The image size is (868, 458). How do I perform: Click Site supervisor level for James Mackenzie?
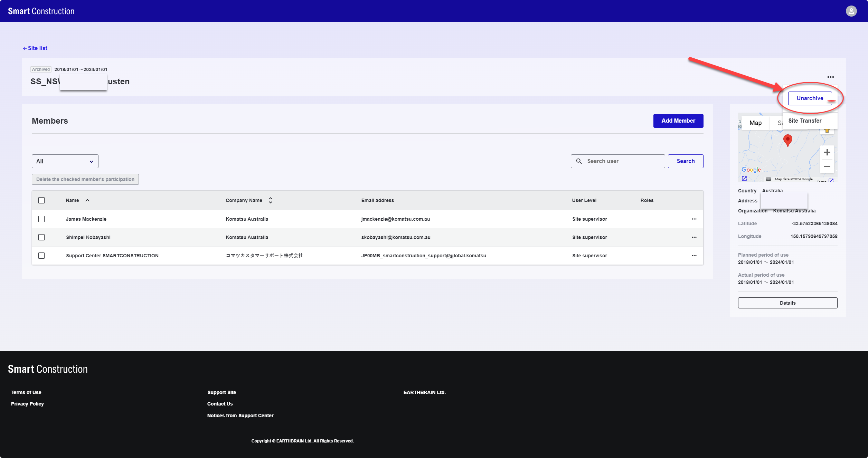(x=589, y=219)
